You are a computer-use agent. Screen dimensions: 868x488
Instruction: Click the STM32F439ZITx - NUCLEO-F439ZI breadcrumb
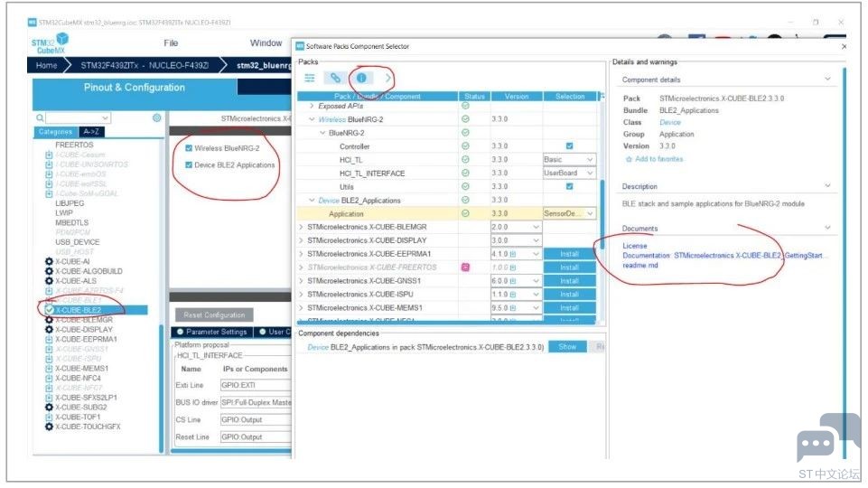pos(145,65)
